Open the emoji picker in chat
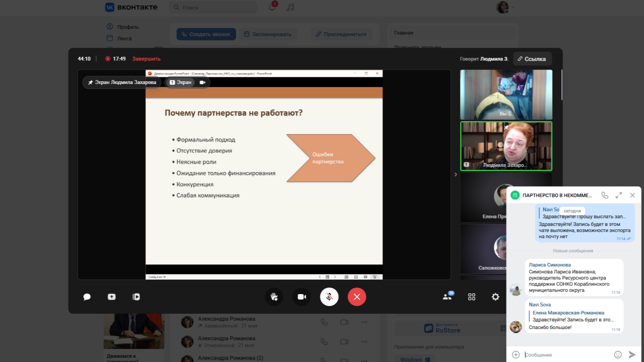644x362 pixels. coord(618,354)
